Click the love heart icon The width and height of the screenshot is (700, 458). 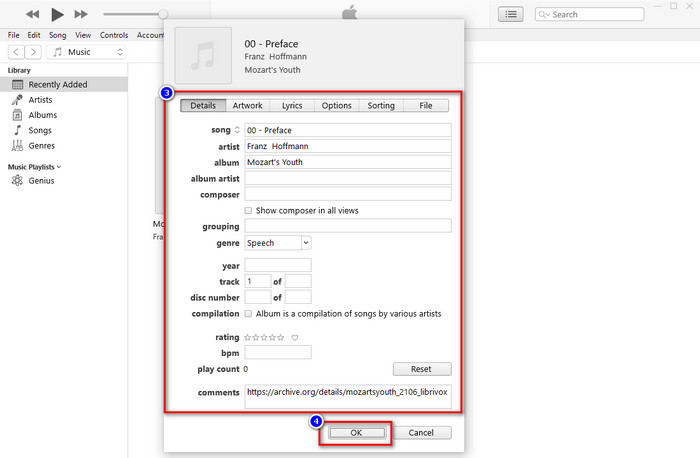295,337
